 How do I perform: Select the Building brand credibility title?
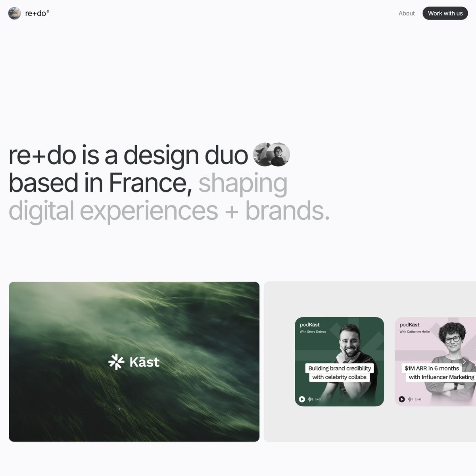point(340,372)
